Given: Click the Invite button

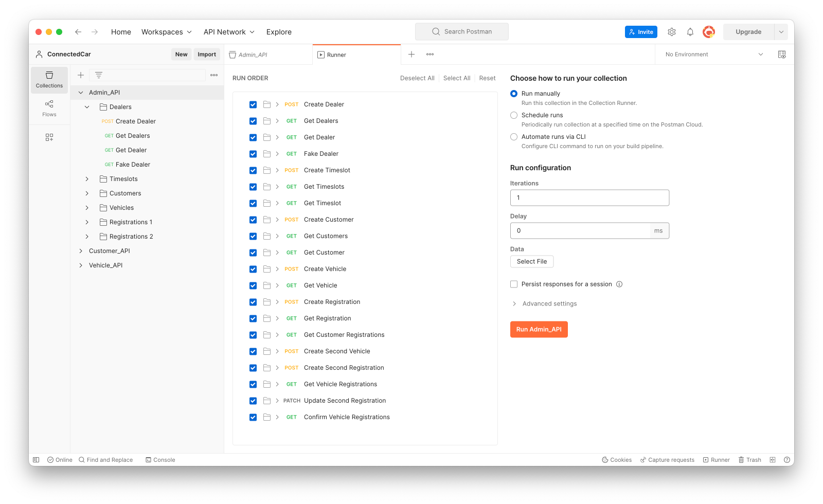Looking at the screenshot, I should click(641, 32).
